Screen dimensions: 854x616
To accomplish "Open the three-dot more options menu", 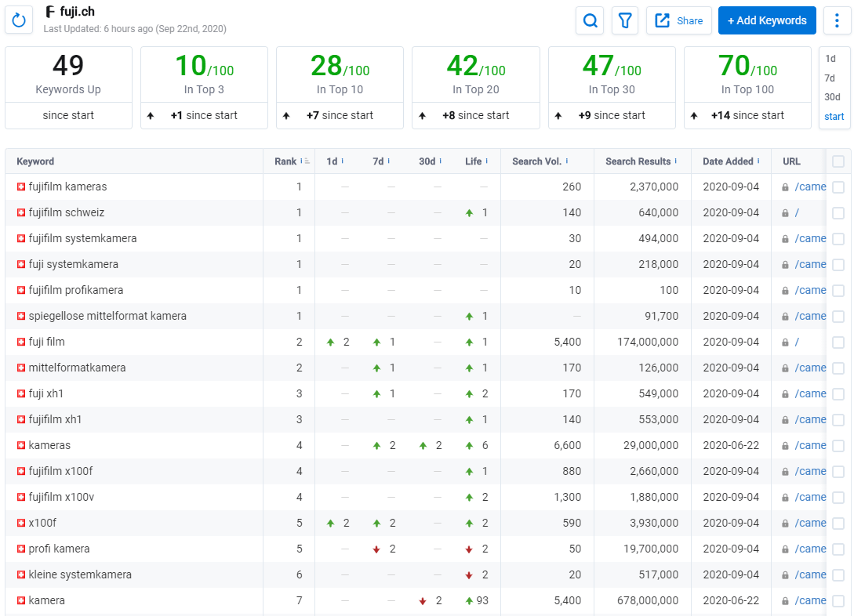I will (x=837, y=20).
